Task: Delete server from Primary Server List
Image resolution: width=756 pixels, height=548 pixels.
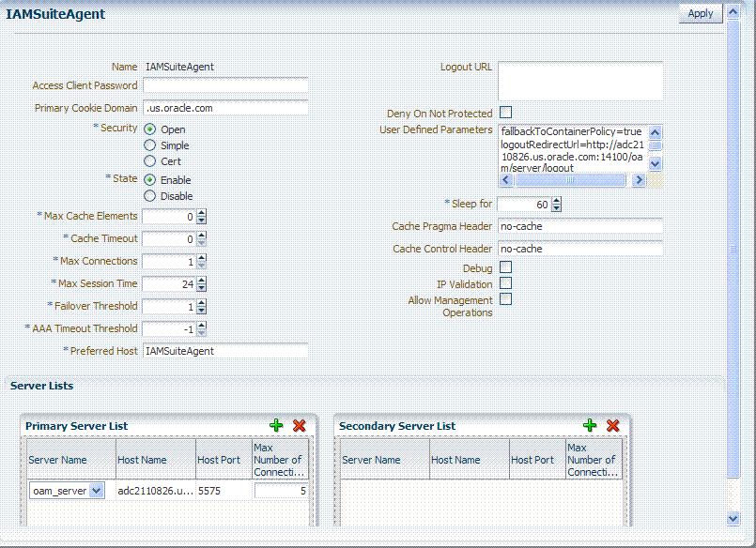Action: (x=300, y=425)
